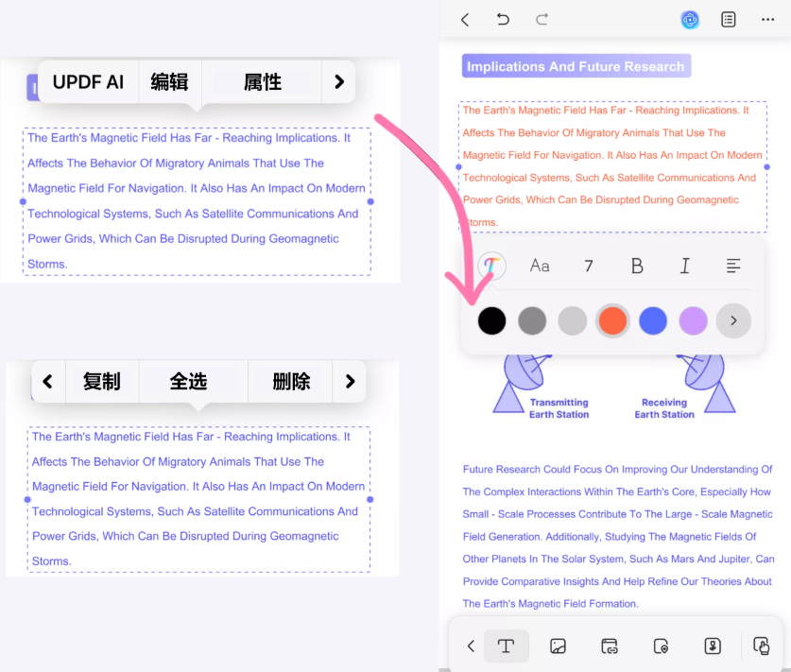Open the font size 7 selector
This screenshot has height=672, width=791.
(x=589, y=267)
